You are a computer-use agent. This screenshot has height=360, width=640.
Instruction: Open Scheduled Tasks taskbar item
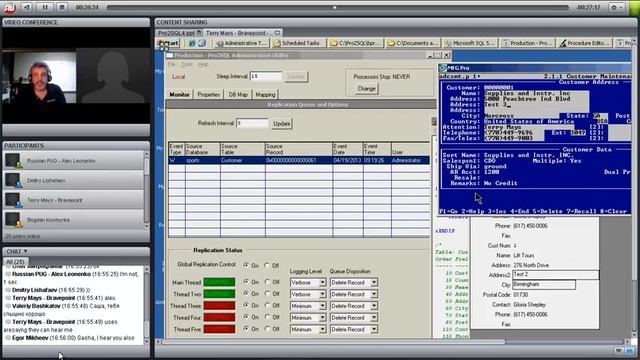coord(298,43)
